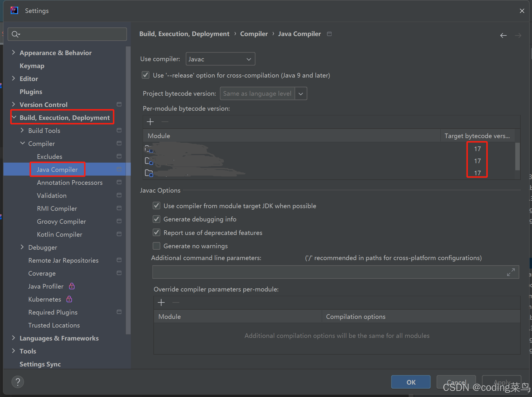Screen dimensions: 532x397
Task: Open the Plugins settings page
Action: tap(31, 92)
